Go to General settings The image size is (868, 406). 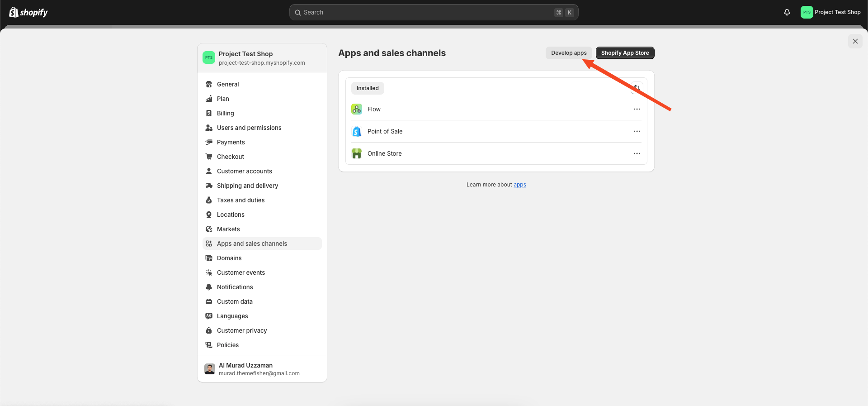click(262, 84)
